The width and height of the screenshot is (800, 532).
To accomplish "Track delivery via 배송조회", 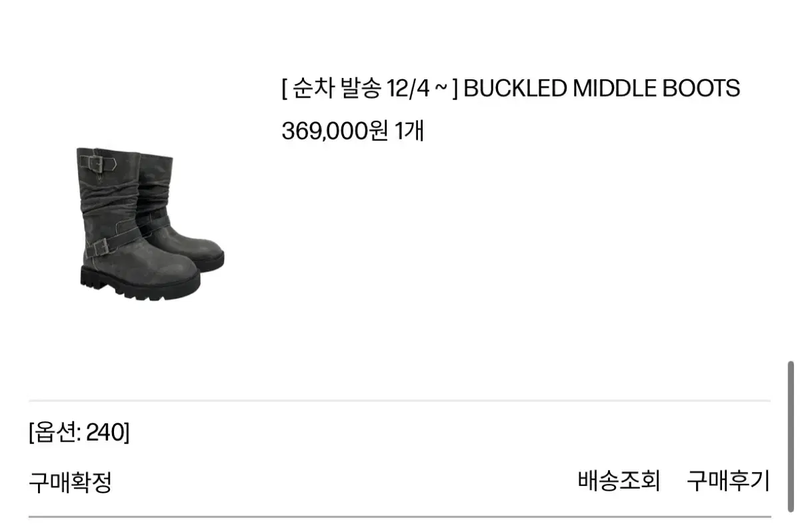I will pyautogui.click(x=619, y=480).
